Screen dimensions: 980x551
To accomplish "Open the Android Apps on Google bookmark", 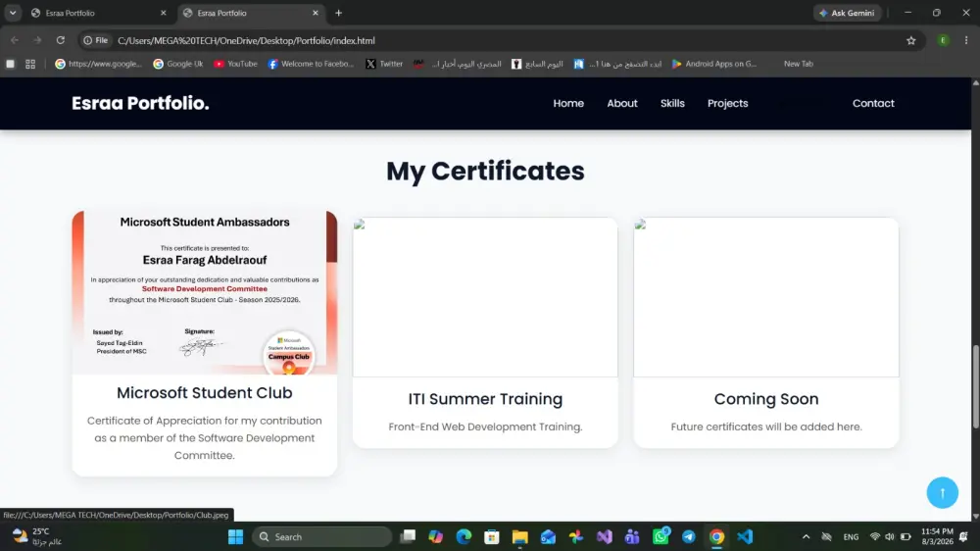I will [x=713, y=64].
